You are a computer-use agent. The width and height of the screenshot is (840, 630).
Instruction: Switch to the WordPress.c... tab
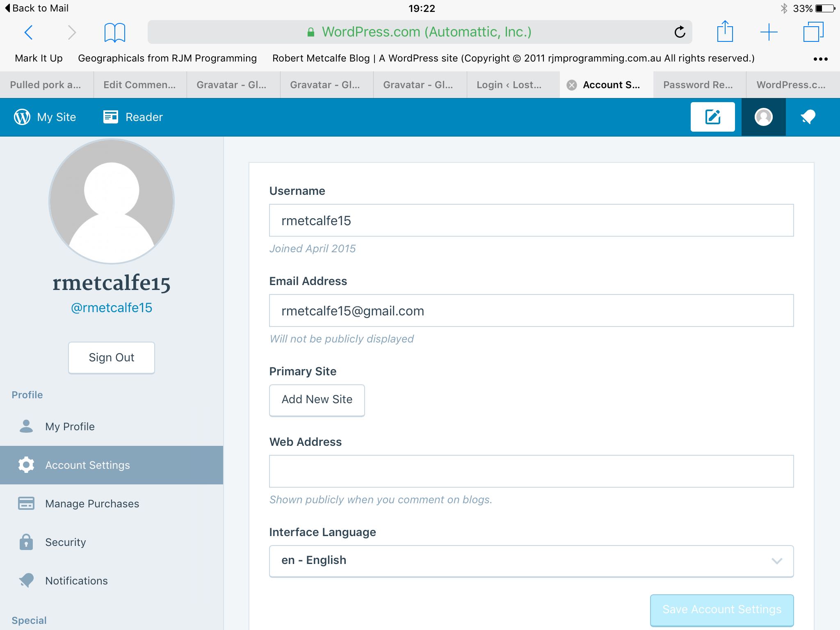point(793,85)
